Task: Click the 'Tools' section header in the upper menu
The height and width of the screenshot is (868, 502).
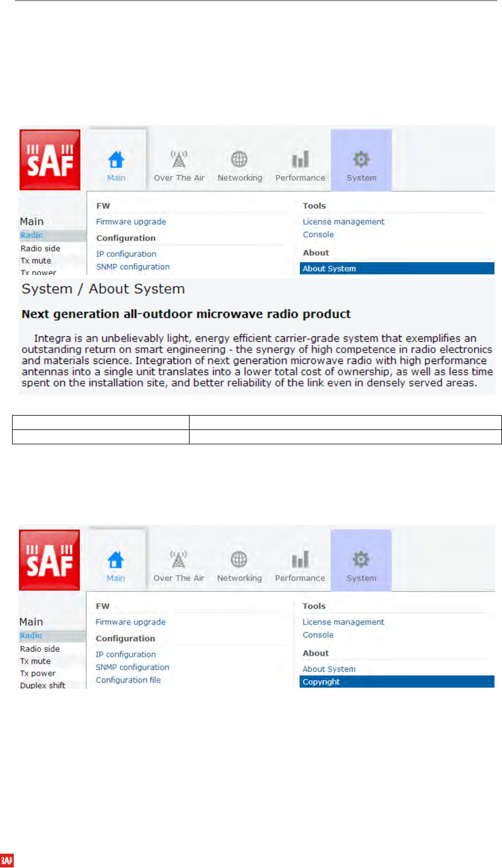Action: tap(314, 206)
